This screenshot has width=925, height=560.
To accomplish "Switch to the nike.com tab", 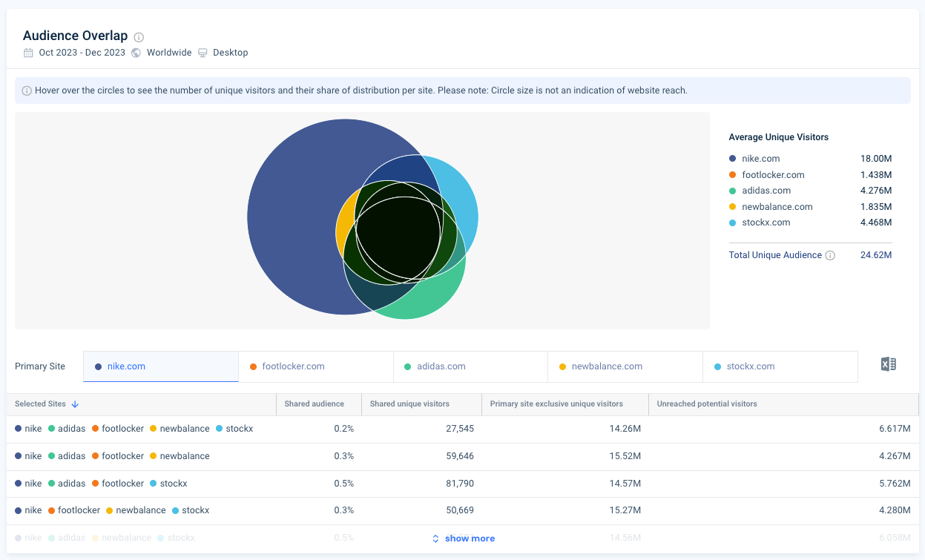I will coord(160,366).
